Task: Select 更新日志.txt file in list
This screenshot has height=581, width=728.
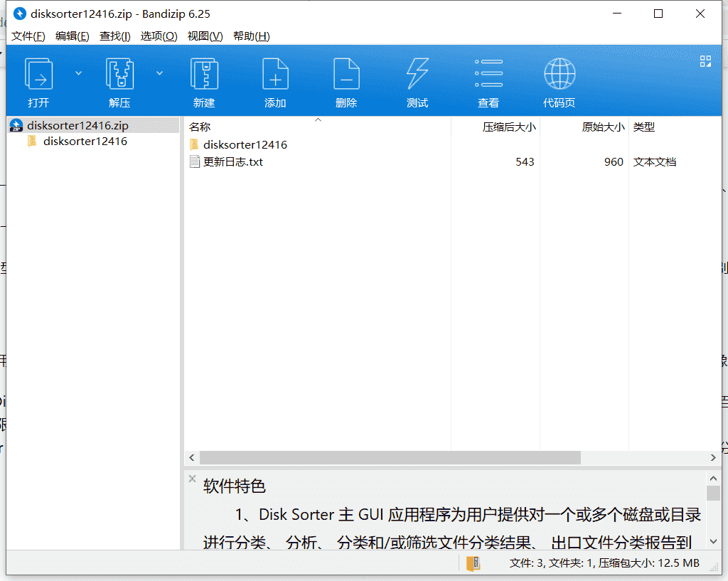Action: (232, 161)
